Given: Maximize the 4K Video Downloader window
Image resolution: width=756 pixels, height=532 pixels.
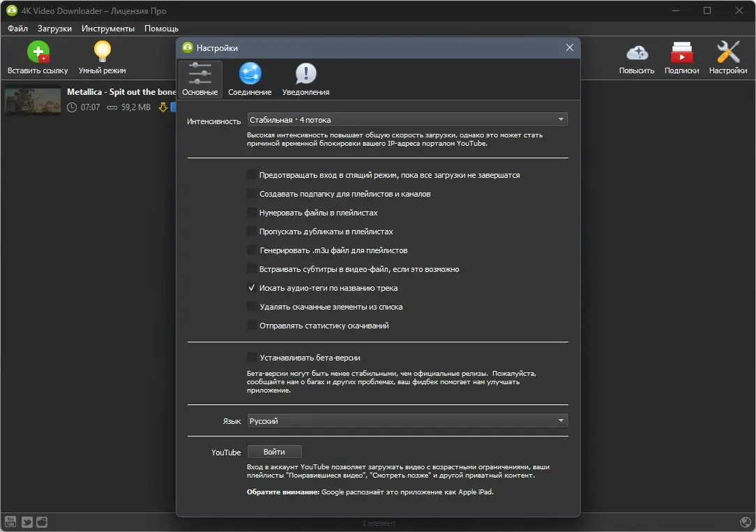Looking at the screenshot, I should pyautogui.click(x=706, y=10).
